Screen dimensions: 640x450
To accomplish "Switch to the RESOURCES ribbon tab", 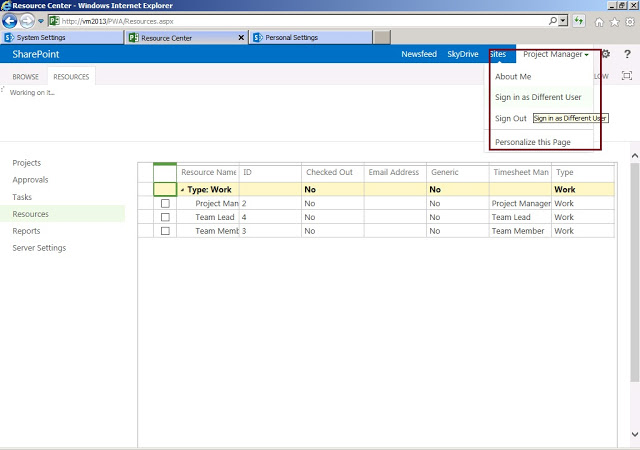I will 71,76.
